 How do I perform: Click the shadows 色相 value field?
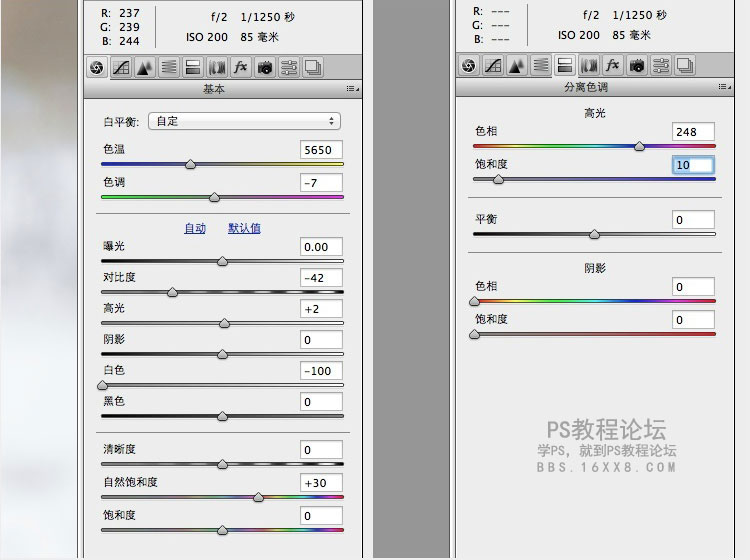[693, 286]
